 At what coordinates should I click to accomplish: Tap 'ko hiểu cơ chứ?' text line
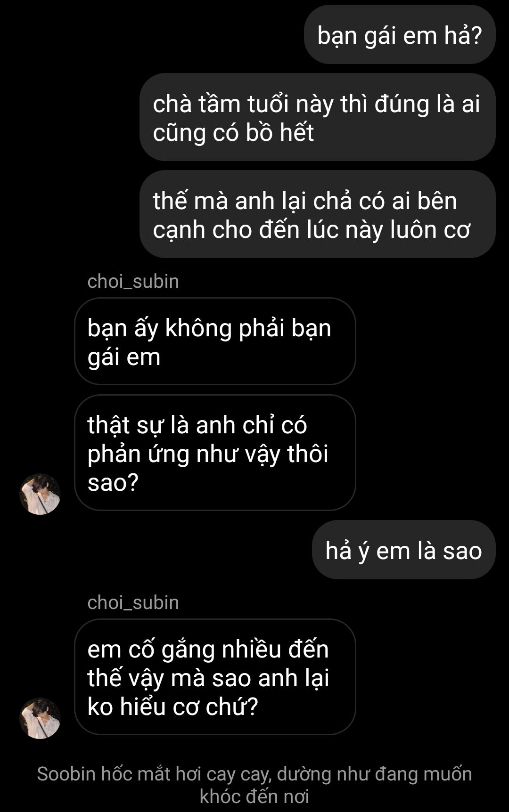[x=173, y=706]
